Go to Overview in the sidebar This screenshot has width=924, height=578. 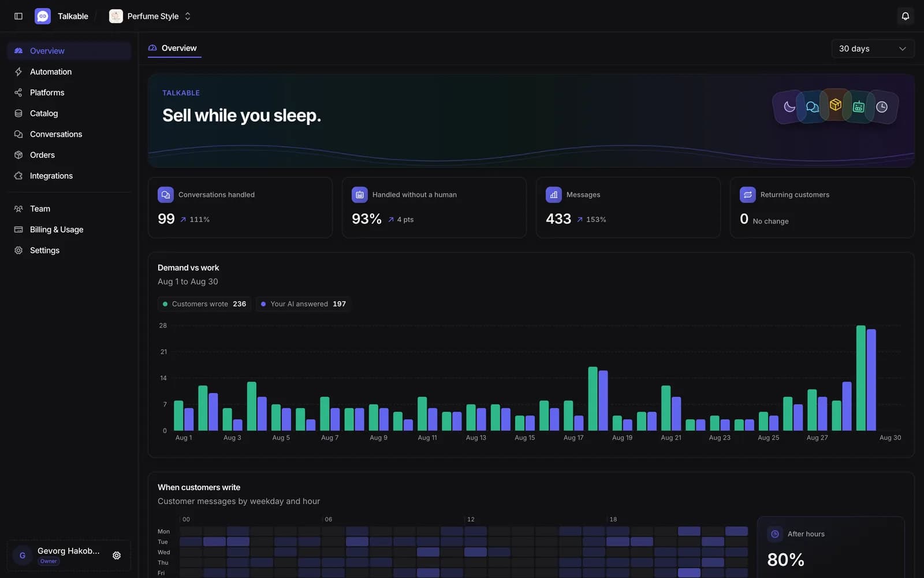click(x=69, y=51)
